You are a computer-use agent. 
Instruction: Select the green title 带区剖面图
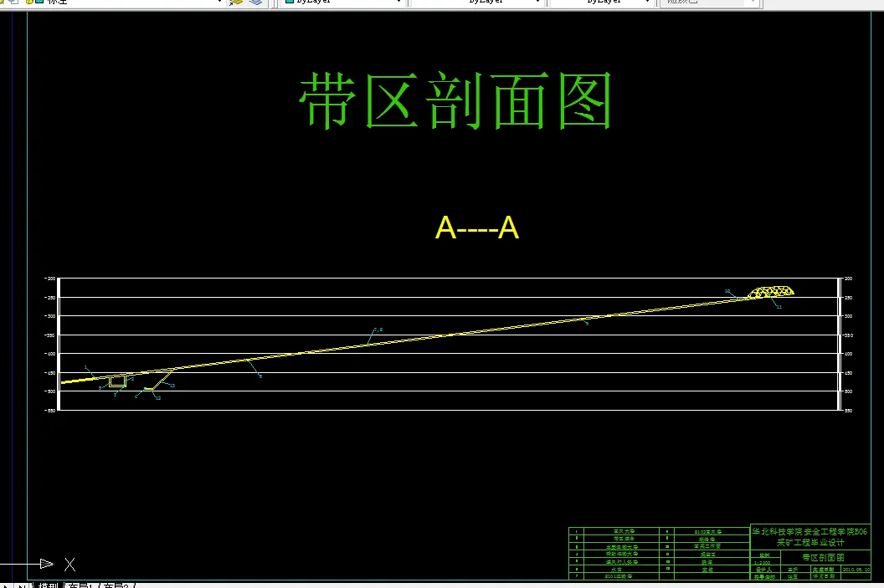(455, 101)
